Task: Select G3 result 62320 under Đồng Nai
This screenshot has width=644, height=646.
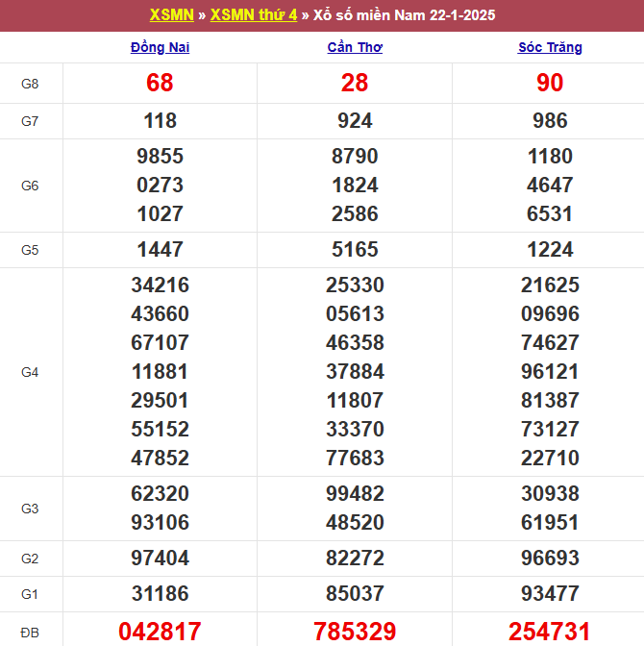Action: [160, 494]
